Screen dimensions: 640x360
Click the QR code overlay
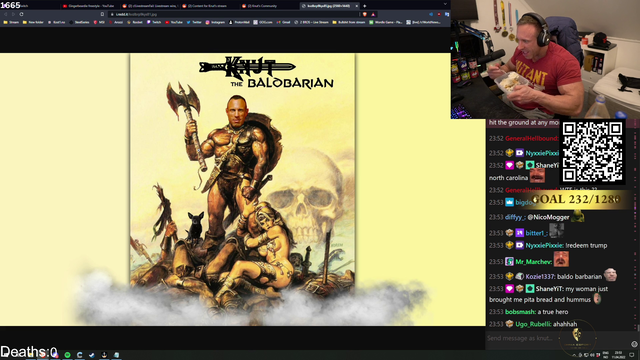(592, 152)
